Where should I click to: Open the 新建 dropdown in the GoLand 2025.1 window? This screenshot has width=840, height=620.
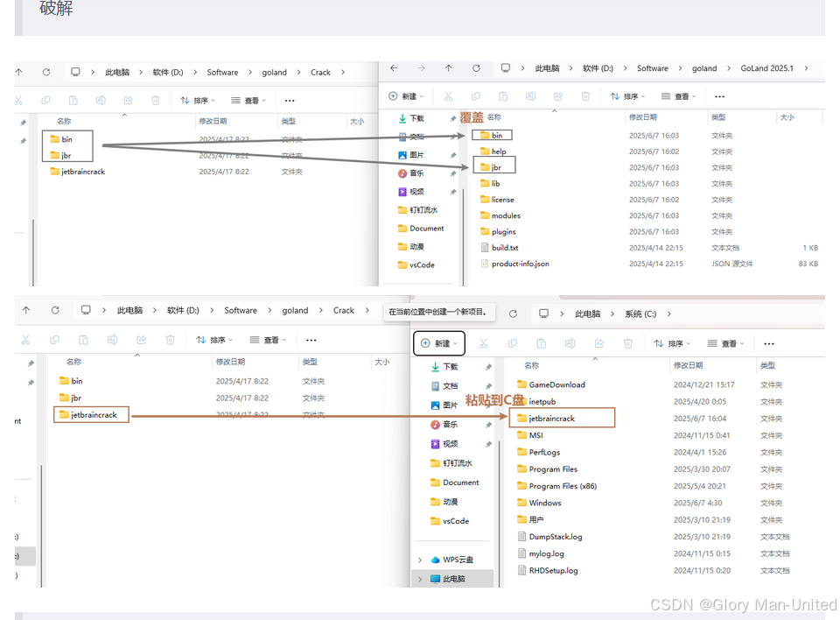pyautogui.click(x=405, y=96)
